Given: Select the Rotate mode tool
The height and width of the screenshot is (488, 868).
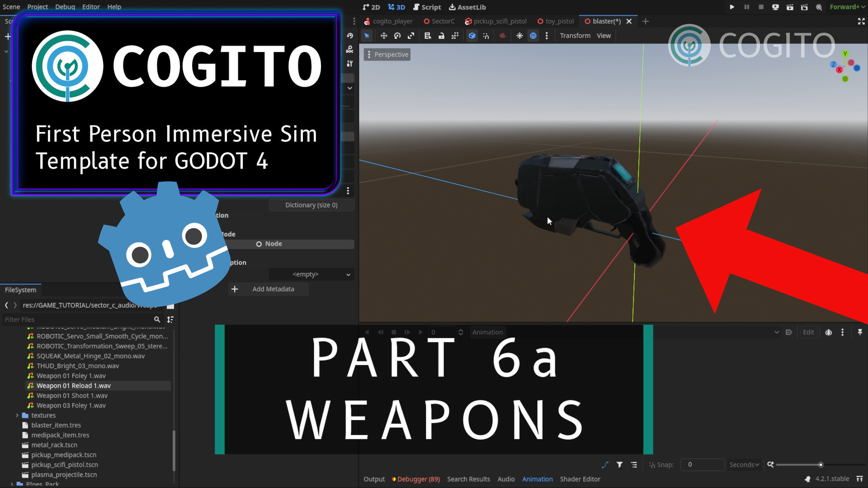Looking at the screenshot, I should tap(397, 36).
